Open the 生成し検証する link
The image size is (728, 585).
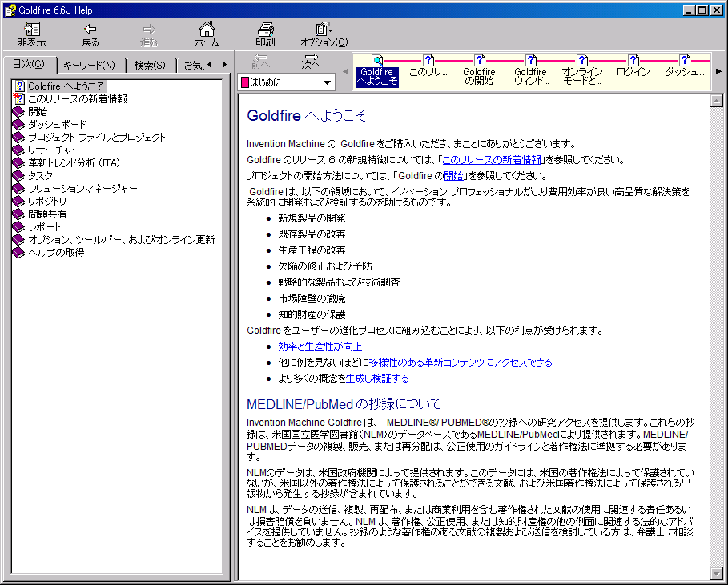[377, 379]
